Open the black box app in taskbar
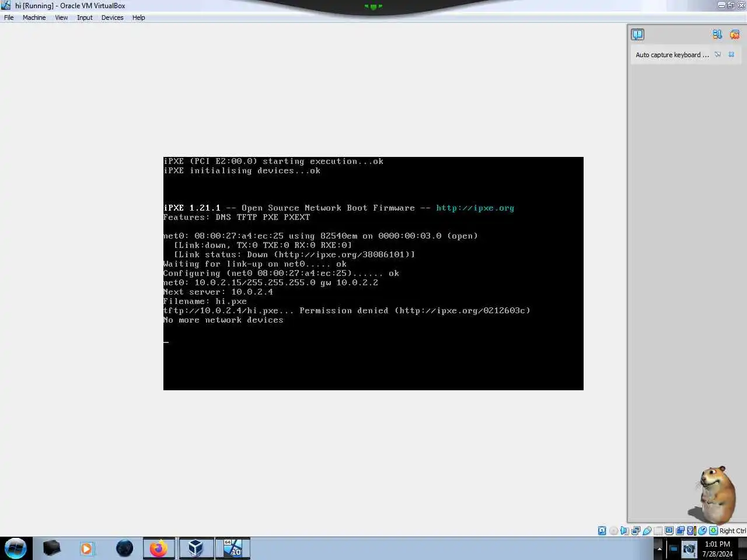Viewport: 747px width, 560px height. pos(51,548)
